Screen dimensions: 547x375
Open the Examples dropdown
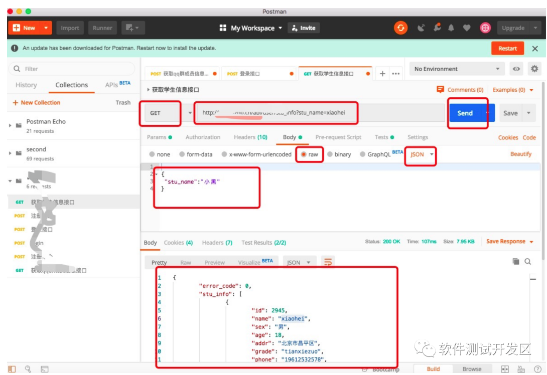[513, 90]
